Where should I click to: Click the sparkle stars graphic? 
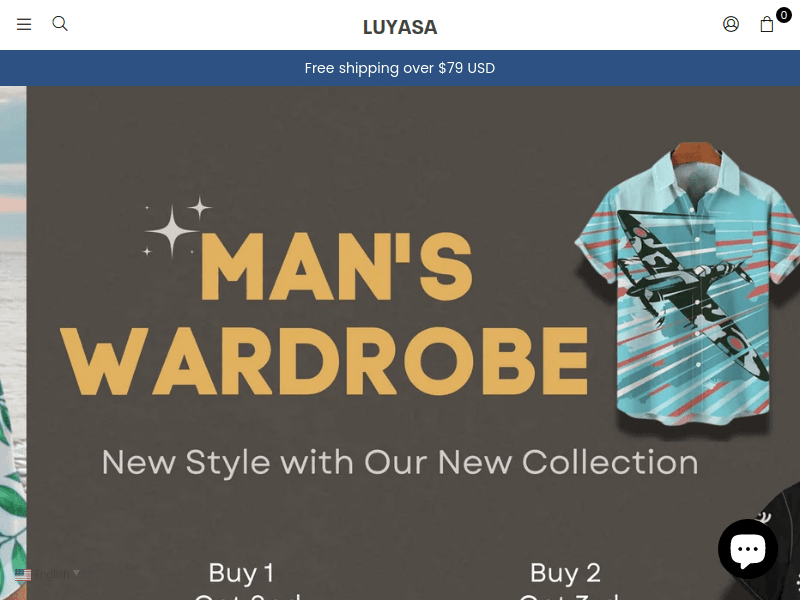coord(176,227)
